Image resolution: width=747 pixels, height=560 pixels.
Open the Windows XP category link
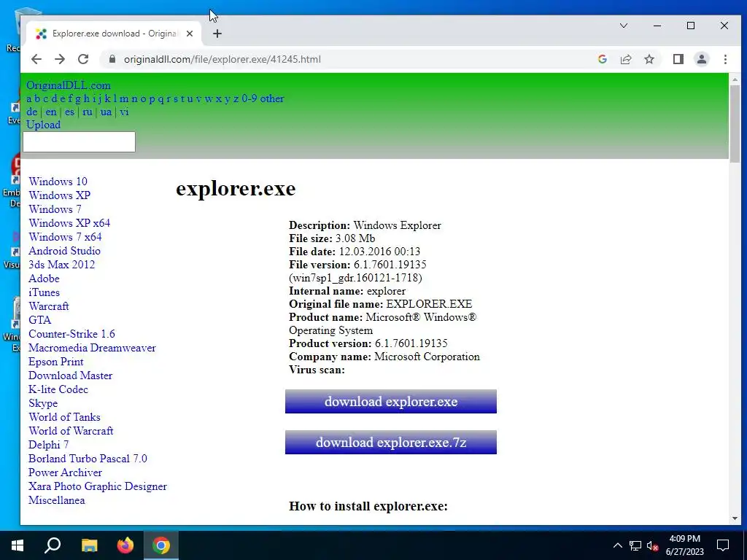tap(60, 195)
